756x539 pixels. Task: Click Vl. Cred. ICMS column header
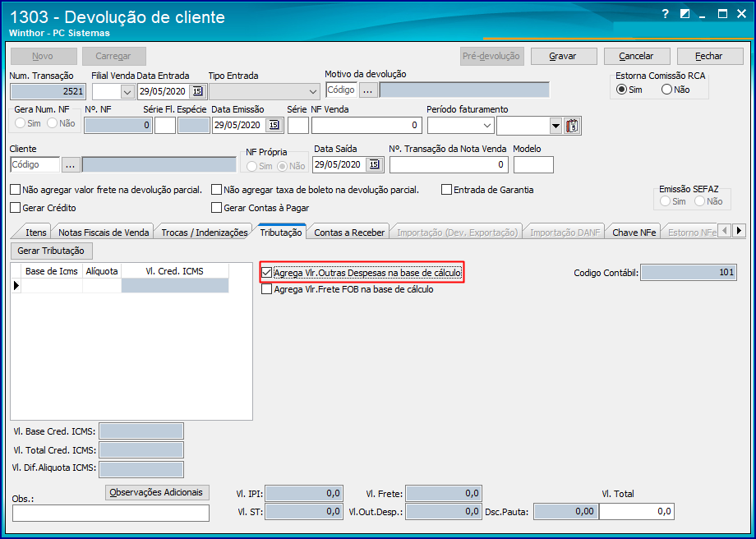click(x=174, y=271)
